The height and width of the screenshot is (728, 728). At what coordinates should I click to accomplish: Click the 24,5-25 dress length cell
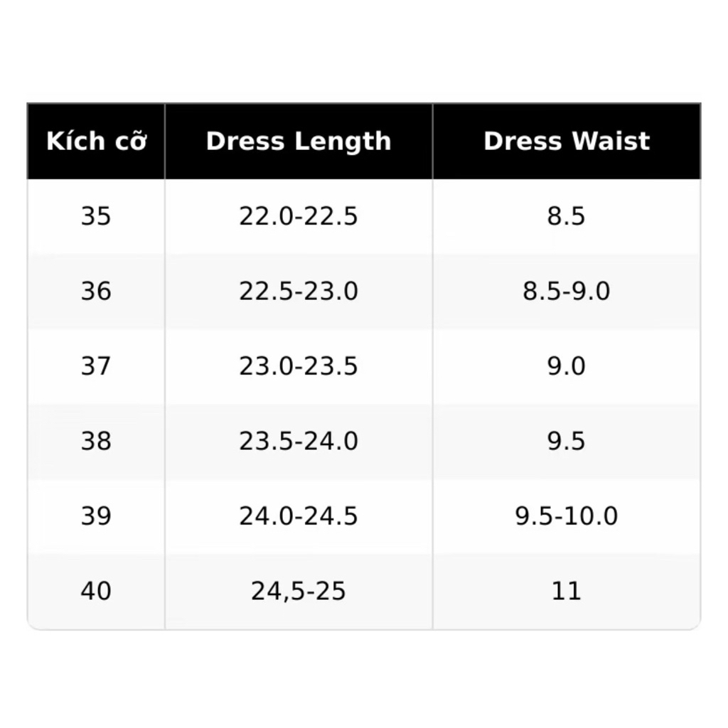click(x=299, y=591)
